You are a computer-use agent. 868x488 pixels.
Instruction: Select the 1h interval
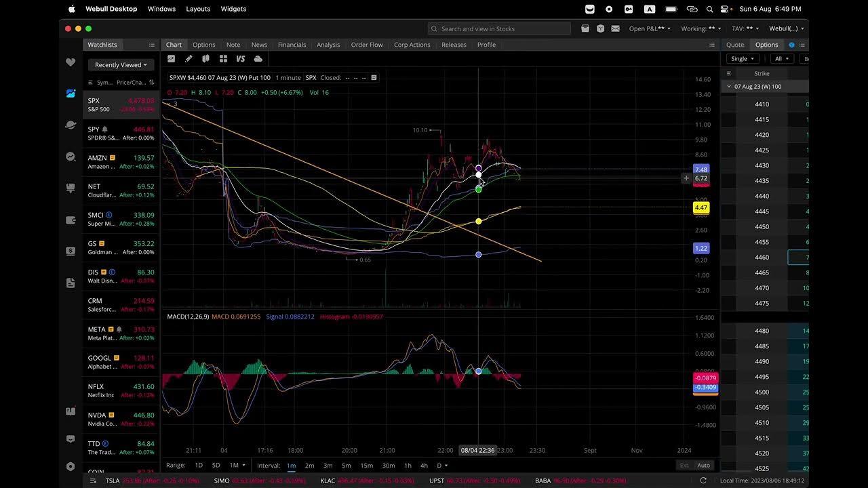[408, 466]
